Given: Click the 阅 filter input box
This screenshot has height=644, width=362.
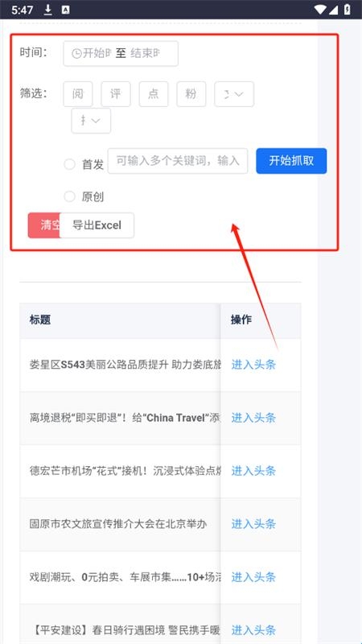Looking at the screenshot, I should (77, 94).
